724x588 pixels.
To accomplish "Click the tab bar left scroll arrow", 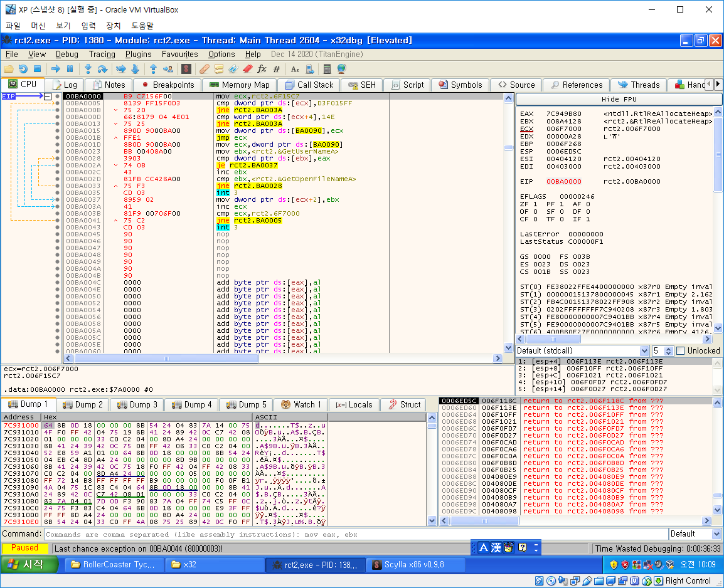I will [x=710, y=85].
